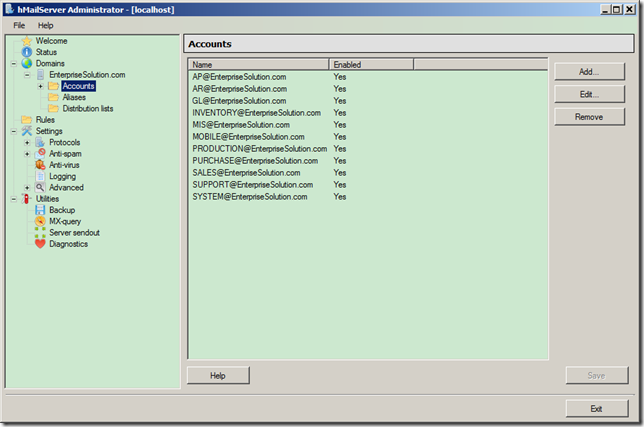
Task: Click the Protocols icon
Action: click(40, 142)
